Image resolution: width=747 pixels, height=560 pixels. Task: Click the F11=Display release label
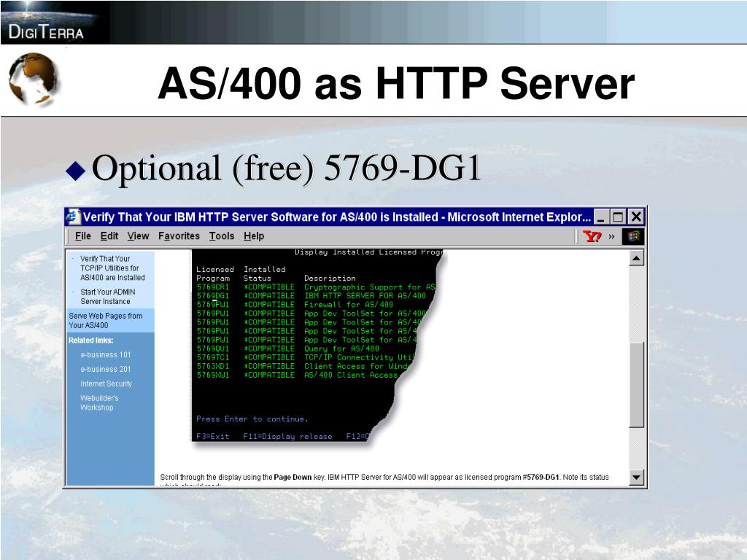pyautogui.click(x=287, y=436)
